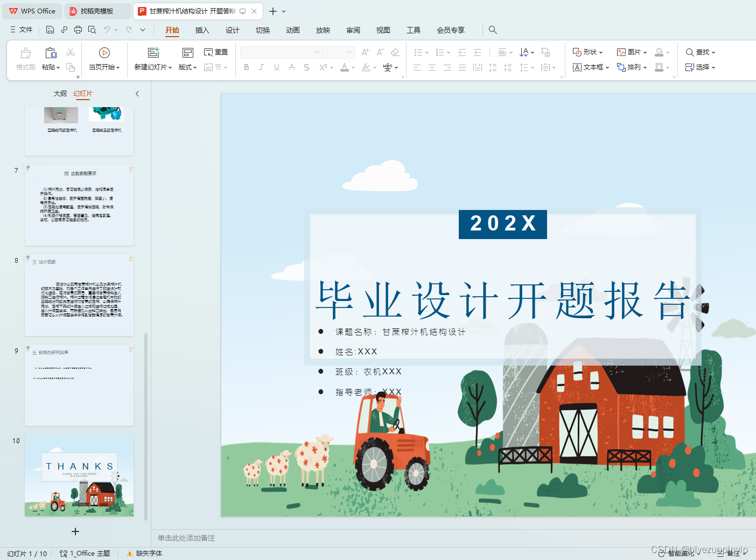The width and height of the screenshot is (756, 560).
Task: Click the Search magnifier next to ribbon tabs
Action: (x=493, y=30)
